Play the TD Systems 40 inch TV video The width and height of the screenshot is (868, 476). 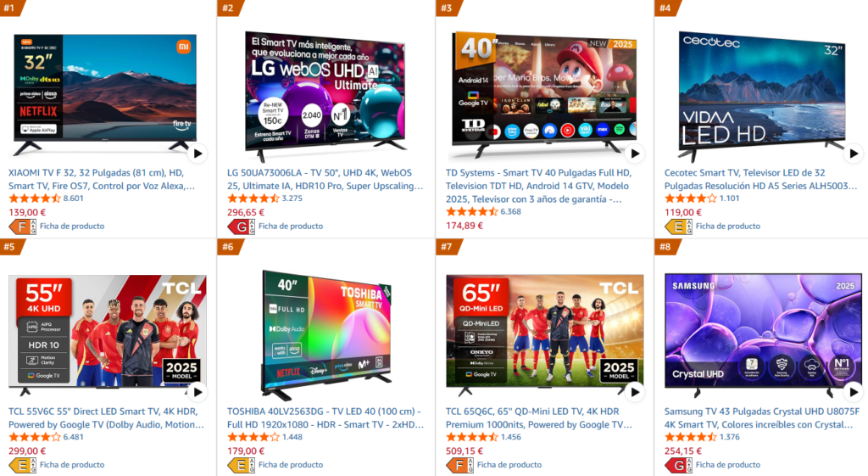pos(635,154)
